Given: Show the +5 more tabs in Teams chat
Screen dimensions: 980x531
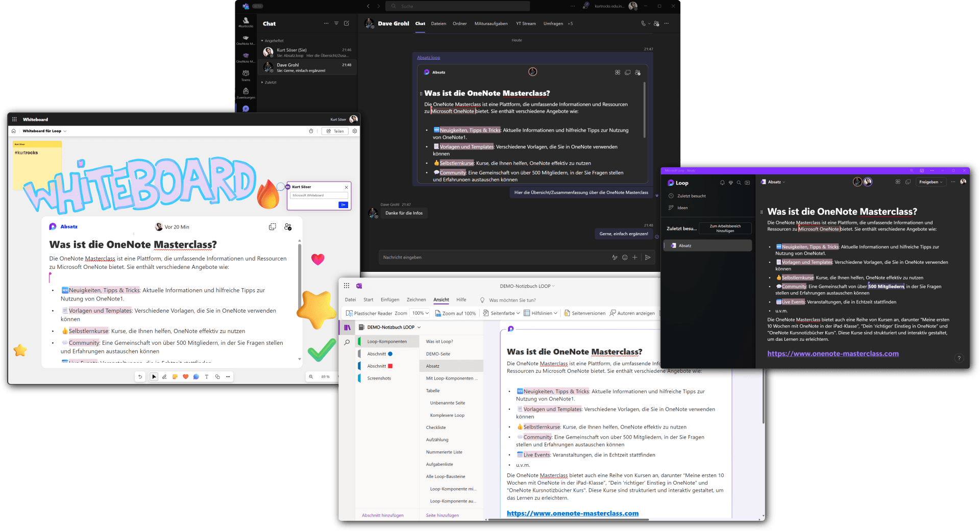Looking at the screenshot, I should (570, 23).
